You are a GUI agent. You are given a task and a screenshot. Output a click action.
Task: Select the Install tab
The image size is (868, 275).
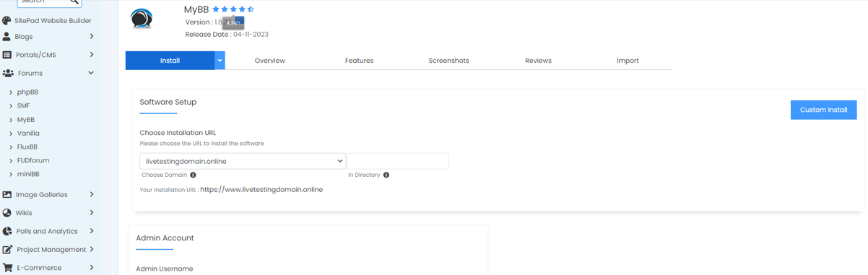pos(170,61)
